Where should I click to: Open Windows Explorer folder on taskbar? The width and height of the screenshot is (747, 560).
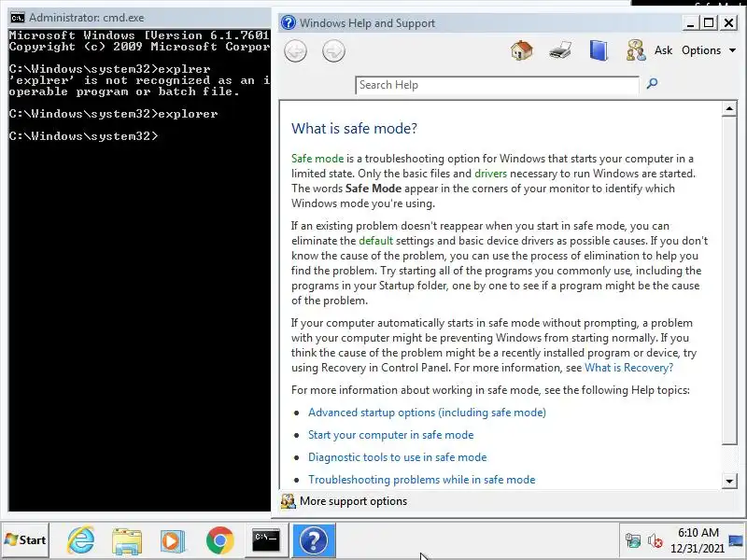click(127, 541)
